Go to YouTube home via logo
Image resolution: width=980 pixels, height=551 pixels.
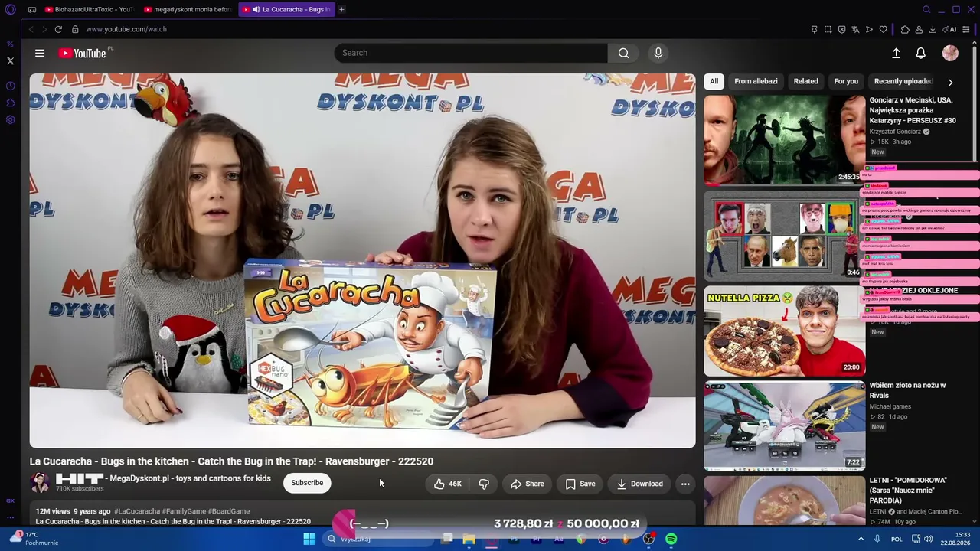(82, 53)
